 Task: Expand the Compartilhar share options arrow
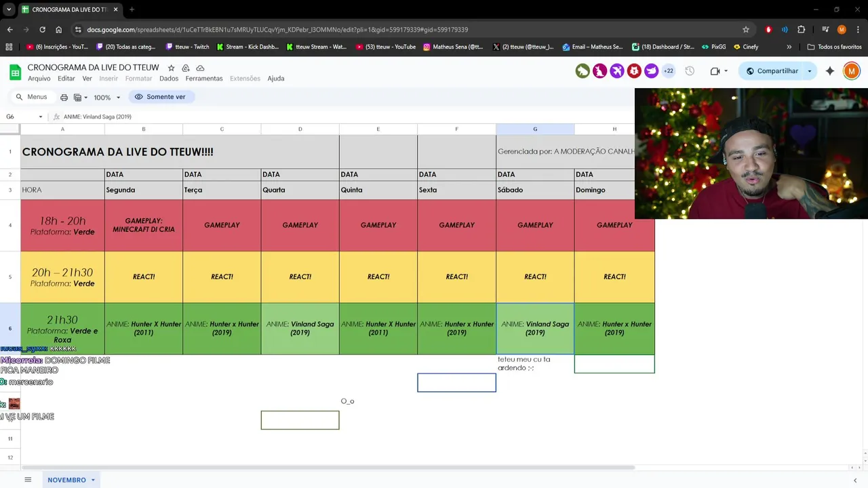(809, 71)
